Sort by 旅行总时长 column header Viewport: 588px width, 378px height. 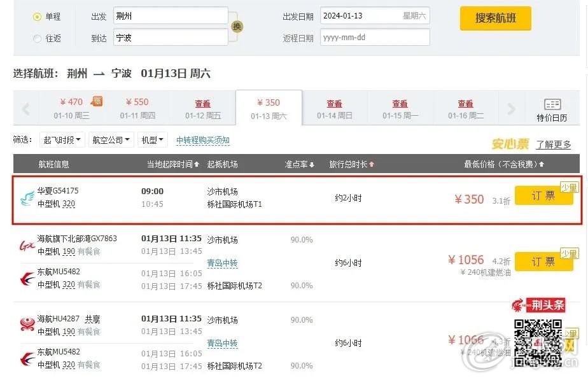pos(351,164)
